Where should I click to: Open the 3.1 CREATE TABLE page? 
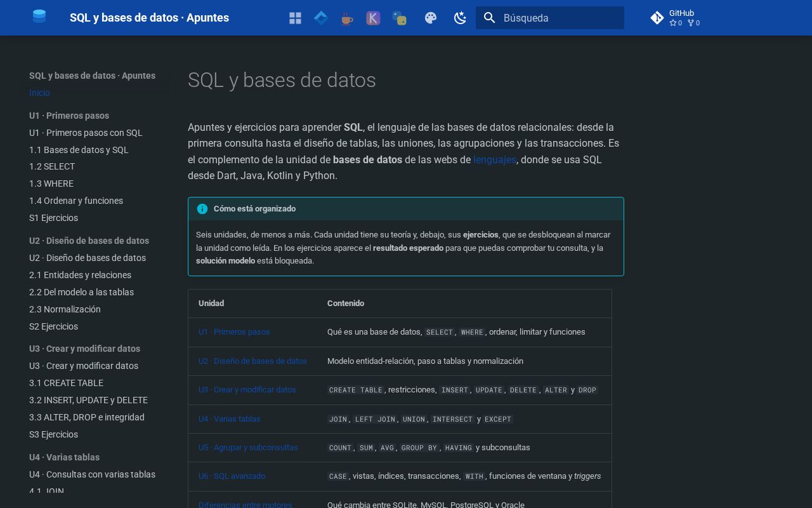point(66,383)
